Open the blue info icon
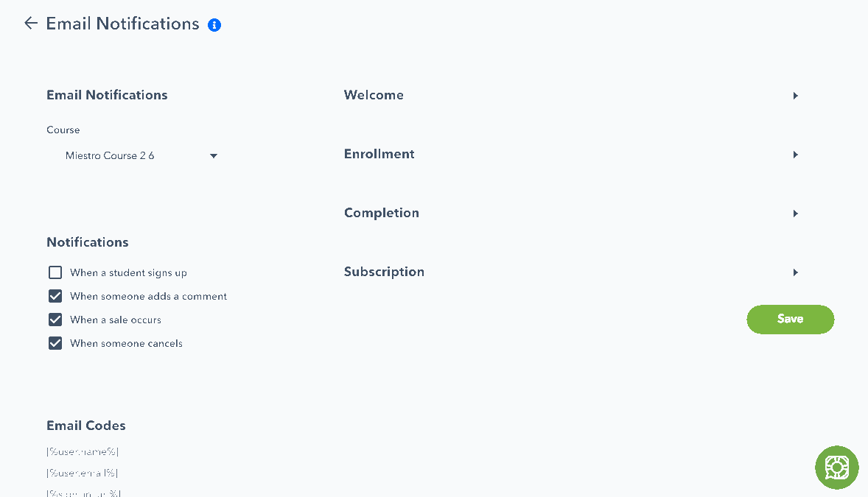The height and width of the screenshot is (497, 868). tap(214, 25)
